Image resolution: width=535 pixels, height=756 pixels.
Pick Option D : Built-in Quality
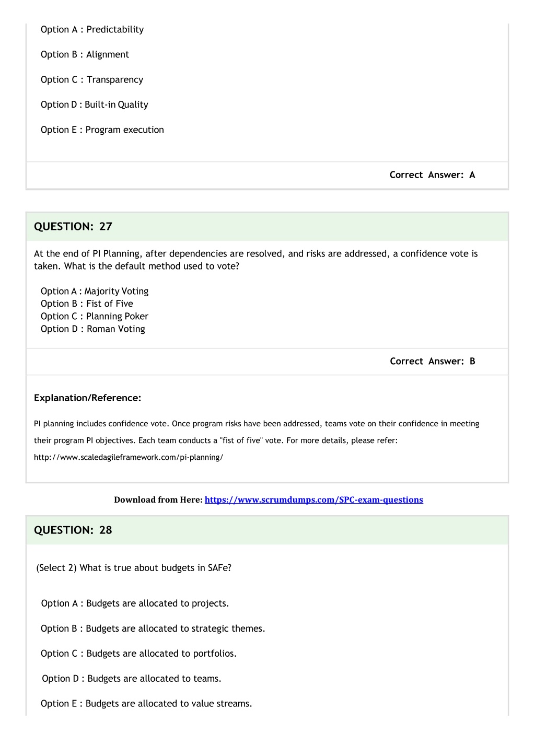click(95, 105)
